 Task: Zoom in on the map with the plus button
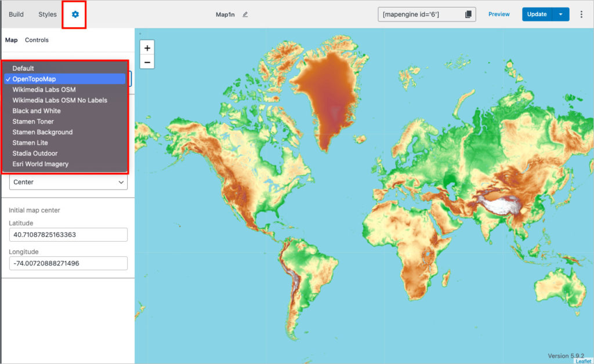[x=147, y=48]
